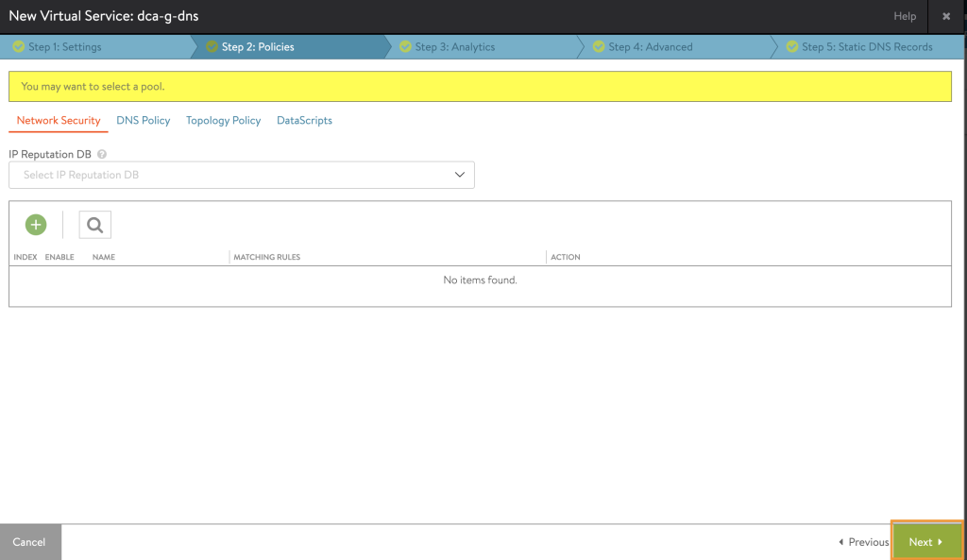This screenshot has height=560, width=967.
Task: Add a new network security rule
Action: click(x=36, y=225)
